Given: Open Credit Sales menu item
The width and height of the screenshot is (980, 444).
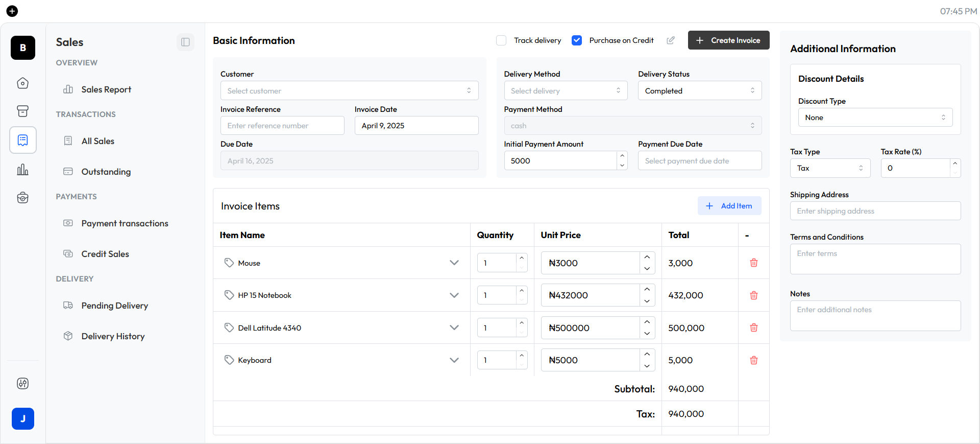Looking at the screenshot, I should click(x=105, y=254).
